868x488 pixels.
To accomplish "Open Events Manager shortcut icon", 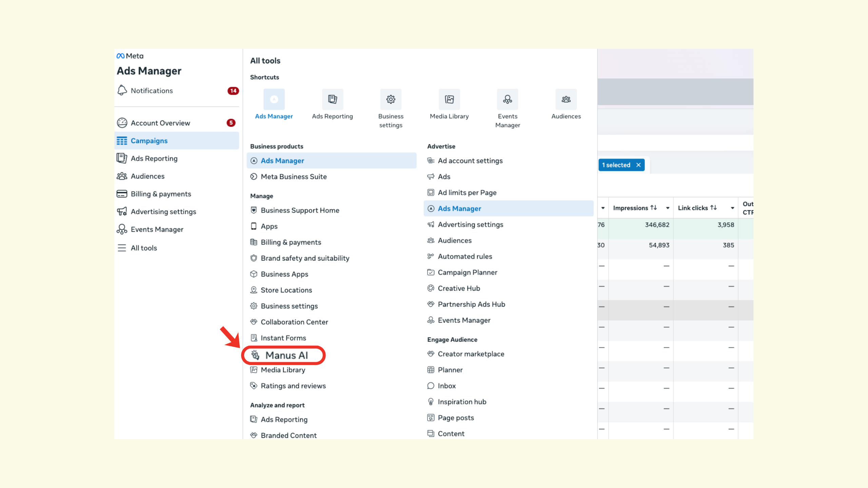I will [x=508, y=99].
